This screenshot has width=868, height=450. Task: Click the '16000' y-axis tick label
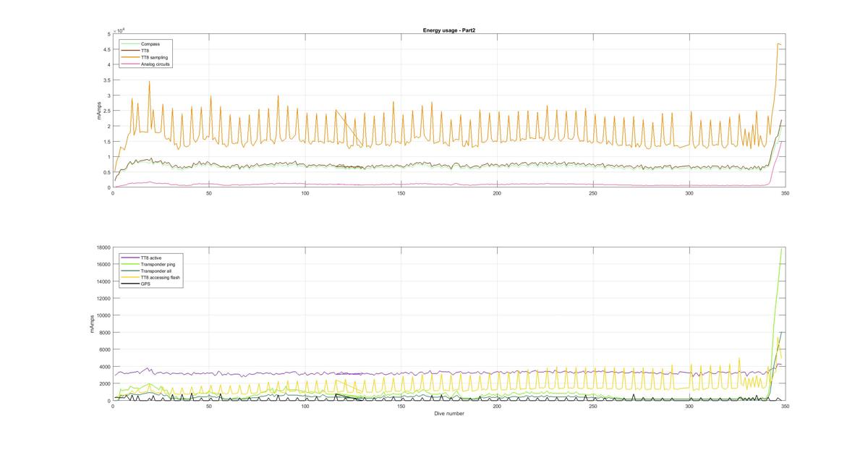click(x=103, y=265)
